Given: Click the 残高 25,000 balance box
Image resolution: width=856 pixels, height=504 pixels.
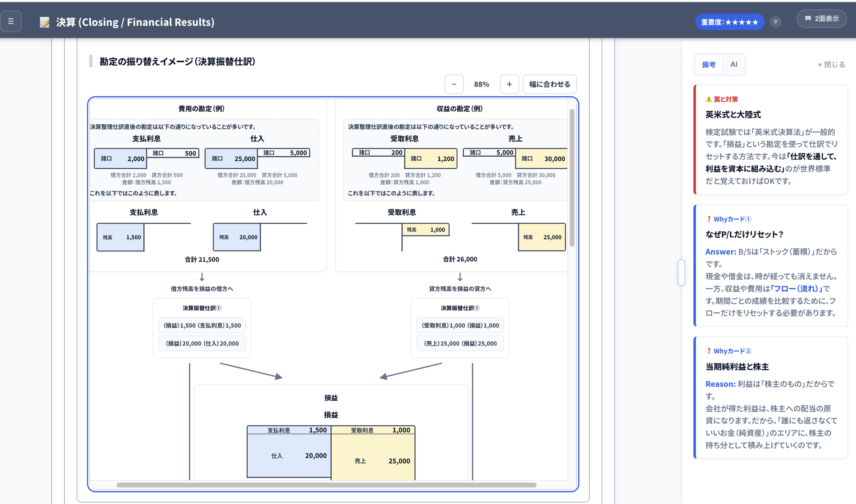Looking at the screenshot, I should pyautogui.click(x=542, y=237).
